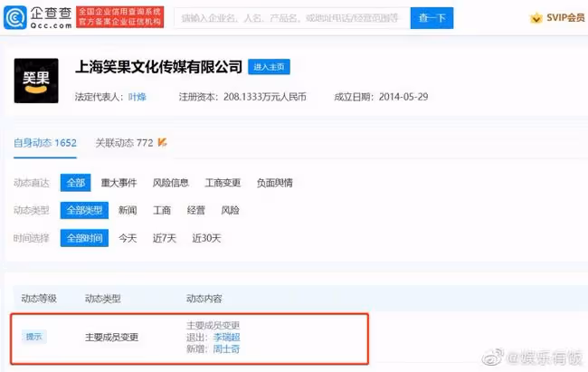The height and width of the screenshot is (372, 588).
Task: Open the SVIP会员 membership link
Action: click(x=565, y=17)
